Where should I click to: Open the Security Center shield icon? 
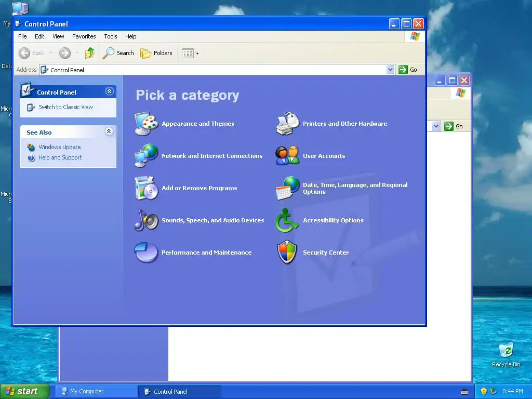coord(288,252)
